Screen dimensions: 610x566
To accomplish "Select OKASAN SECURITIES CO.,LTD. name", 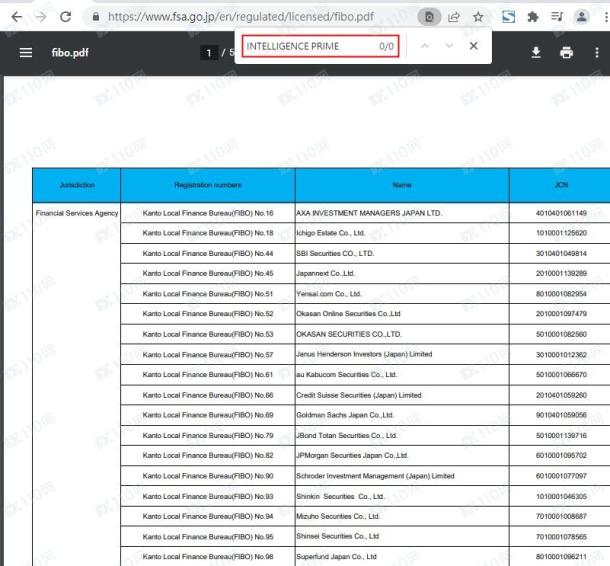I will (349, 334).
